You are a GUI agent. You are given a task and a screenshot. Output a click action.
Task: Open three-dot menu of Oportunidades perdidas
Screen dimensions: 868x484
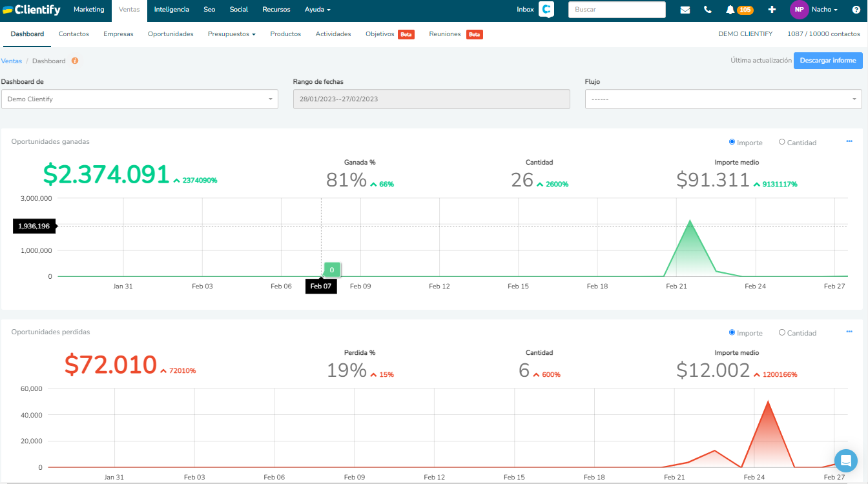click(x=849, y=332)
